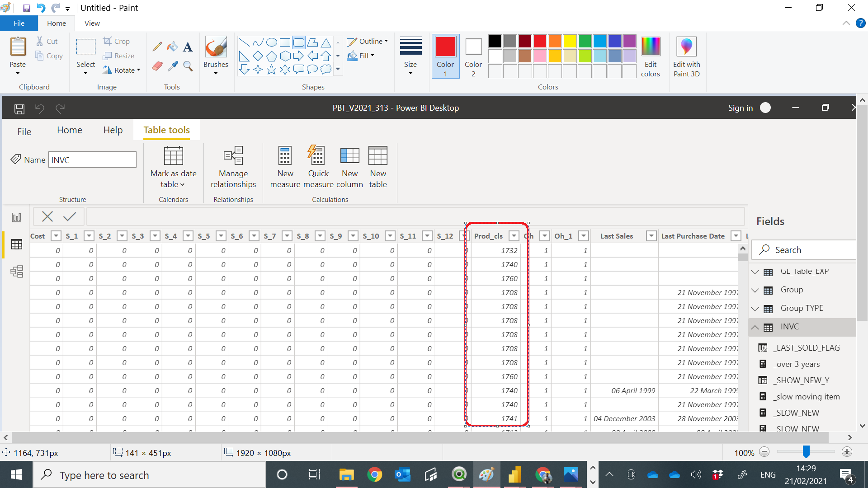Switch to Data view in Power BI sidebar
This screenshot has width=868, height=488.
17,244
